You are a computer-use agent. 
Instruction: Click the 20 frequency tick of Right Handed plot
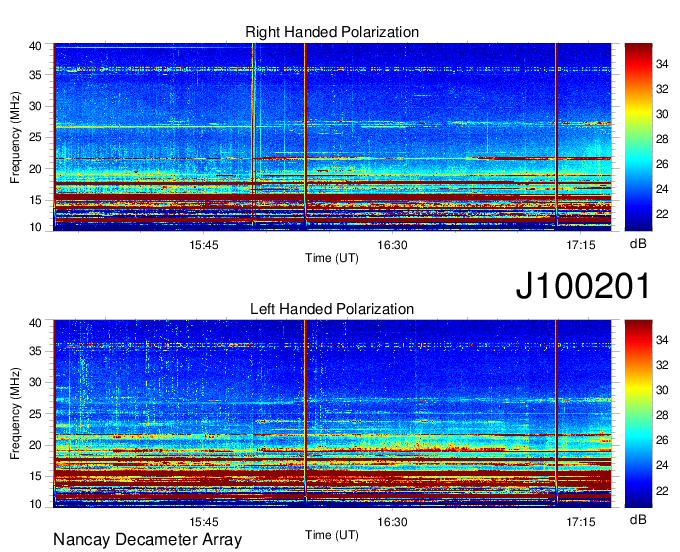(35, 169)
